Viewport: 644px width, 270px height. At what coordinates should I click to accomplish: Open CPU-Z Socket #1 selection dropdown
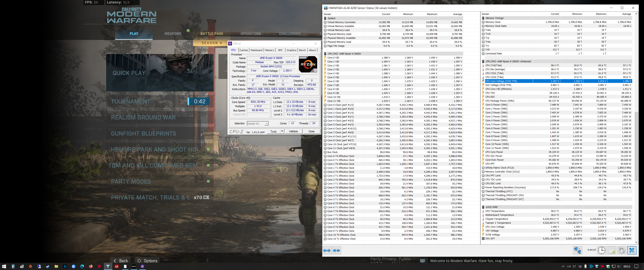(x=267, y=124)
